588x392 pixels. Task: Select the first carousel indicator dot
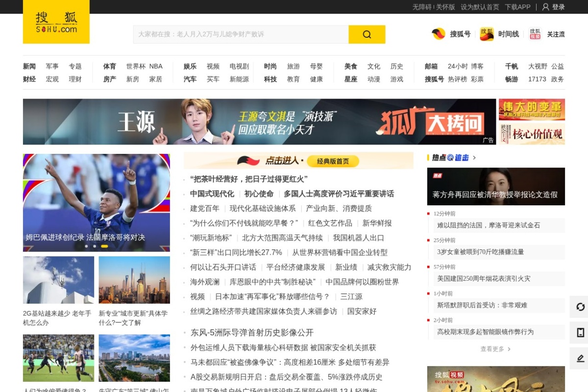pyautogui.click(x=87, y=246)
